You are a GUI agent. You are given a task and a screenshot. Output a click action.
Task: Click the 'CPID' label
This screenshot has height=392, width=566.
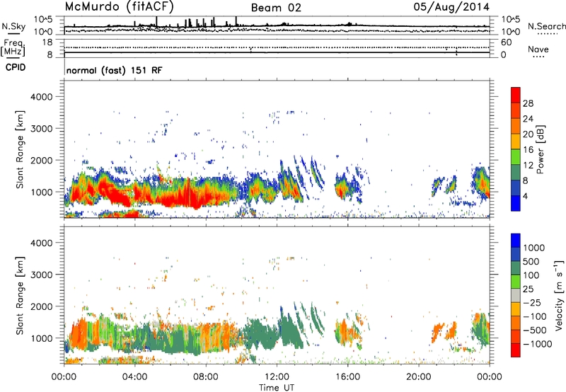16,67
